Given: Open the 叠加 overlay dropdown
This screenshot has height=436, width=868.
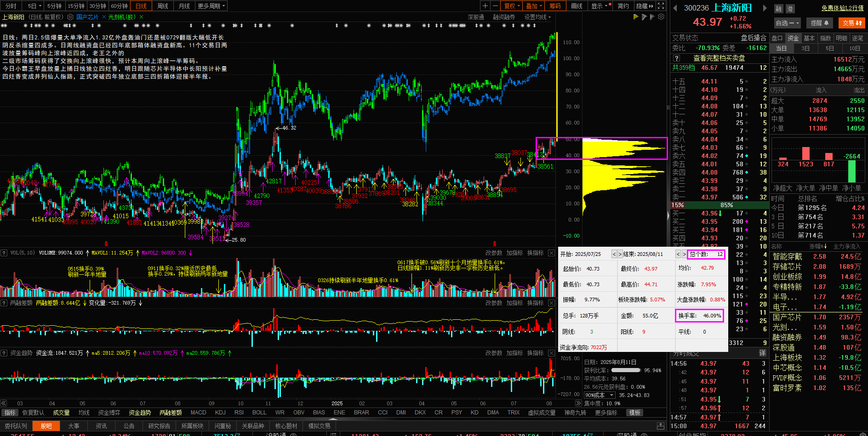Looking at the screenshot, I should point(534,6).
